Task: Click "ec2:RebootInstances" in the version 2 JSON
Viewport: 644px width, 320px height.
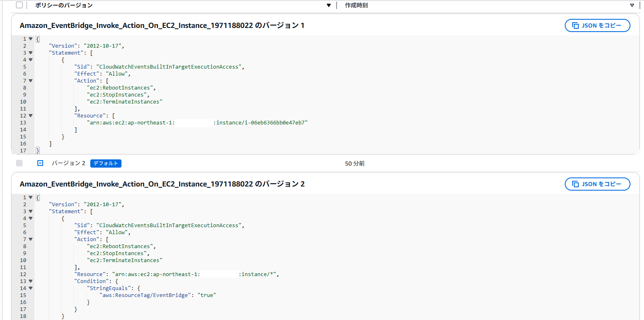Action: click(121, 246)
